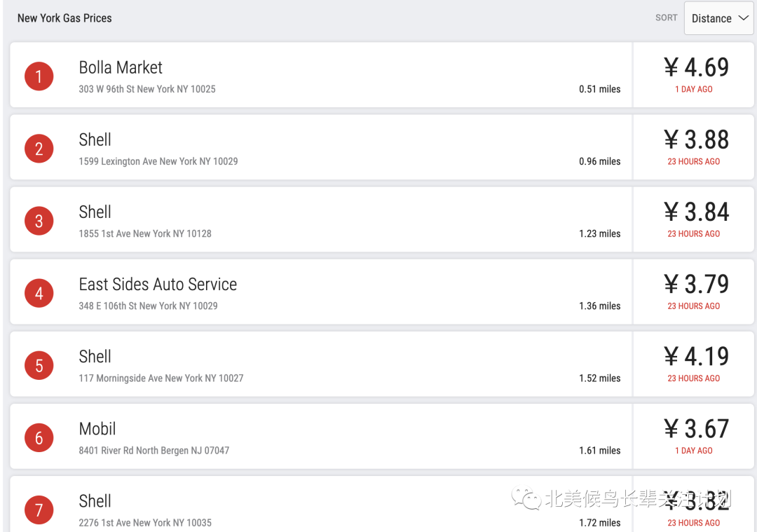Click the ¥ 3.88 price
This screenshot has height=532, width=757.
696,139
